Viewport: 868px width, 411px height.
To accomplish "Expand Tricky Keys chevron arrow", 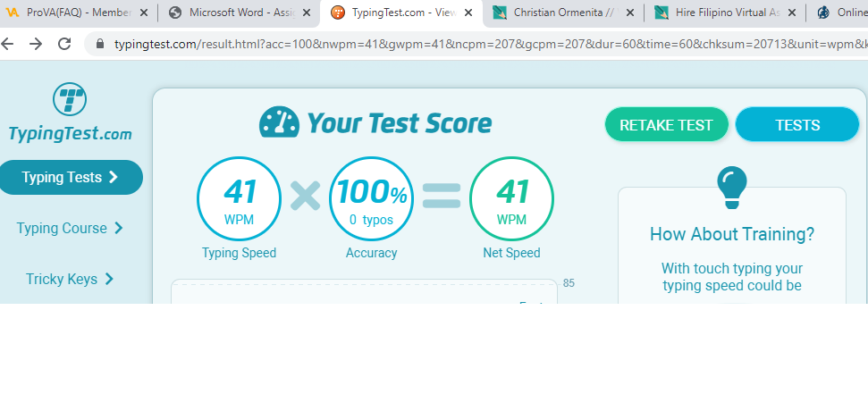I will pyautogui.click(x=109, y=279).
